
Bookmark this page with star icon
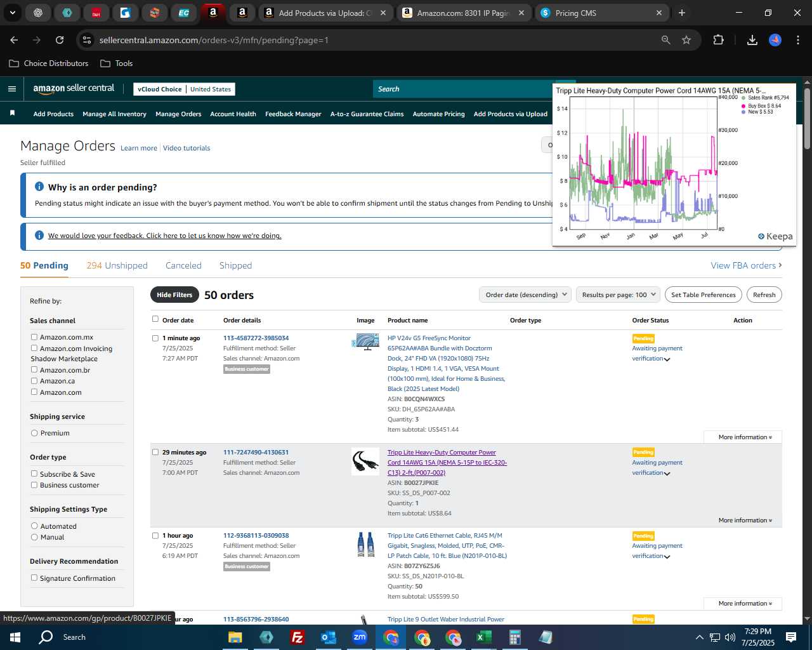click(x=686, y=40)
